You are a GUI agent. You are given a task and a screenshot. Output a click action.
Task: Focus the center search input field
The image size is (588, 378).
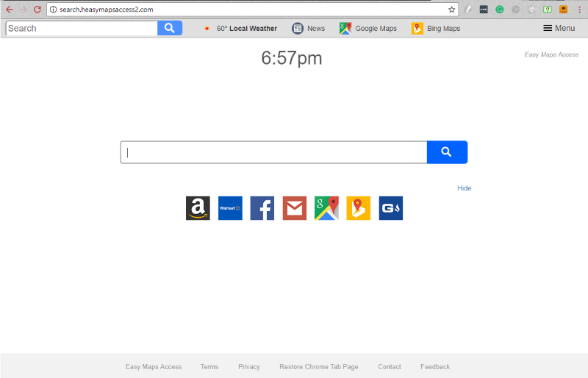273,152
